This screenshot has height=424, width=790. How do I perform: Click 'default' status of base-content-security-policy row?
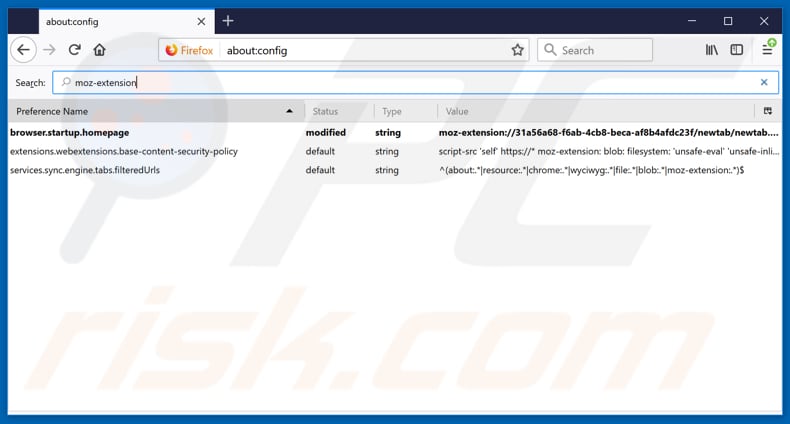[320, 151]
